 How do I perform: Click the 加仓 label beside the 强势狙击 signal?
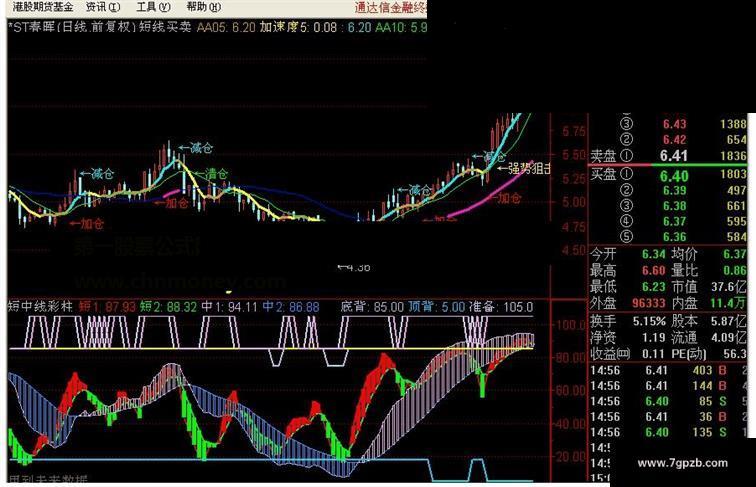point(505,198)
